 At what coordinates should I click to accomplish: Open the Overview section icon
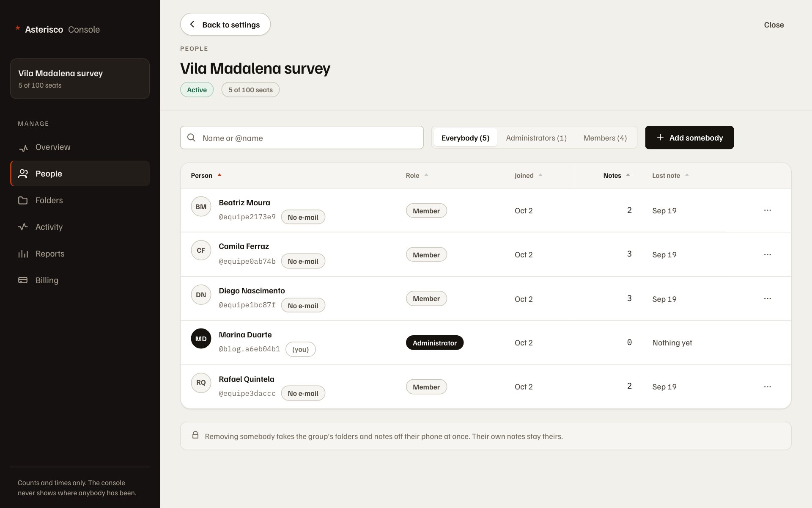23,148
